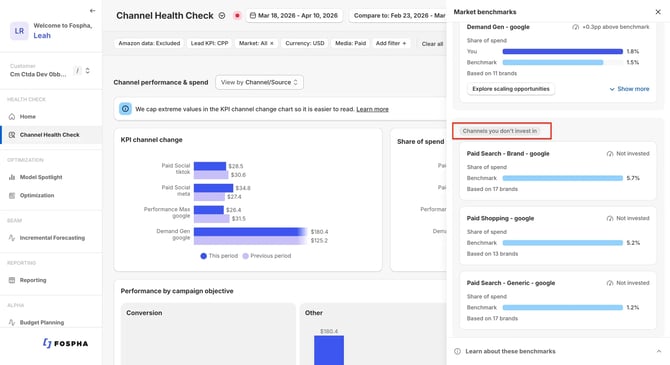
Task: Click the Home icon in the sidebar
Action: point(12,116)
